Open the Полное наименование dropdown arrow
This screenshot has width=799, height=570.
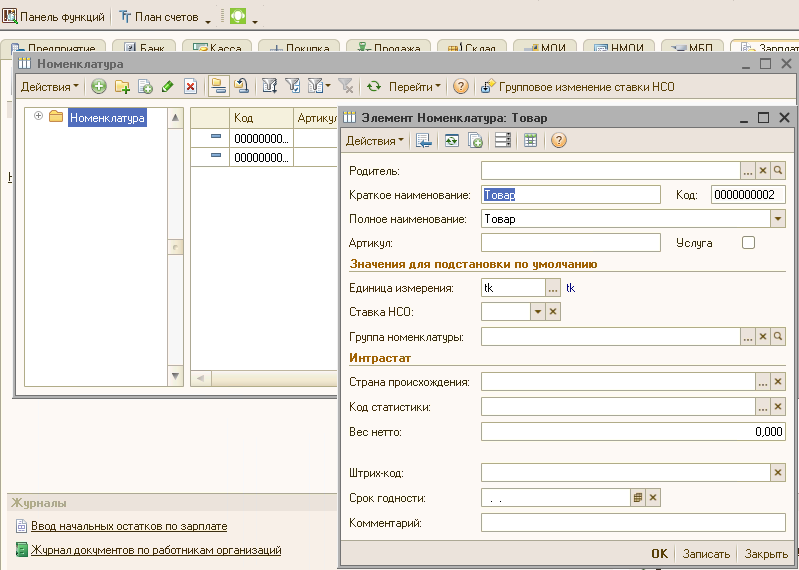(777, 219)
